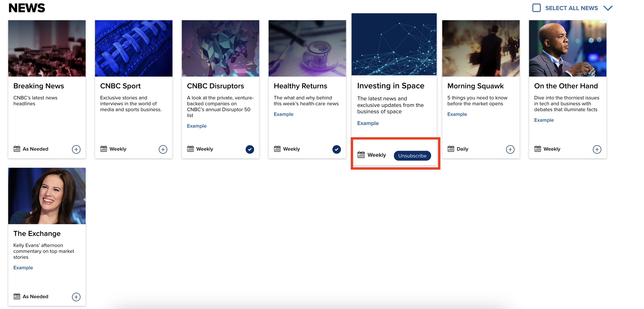Collapse the News section using the chevron
The width and height of the screenshot is (644, 309).
[608, 8]
